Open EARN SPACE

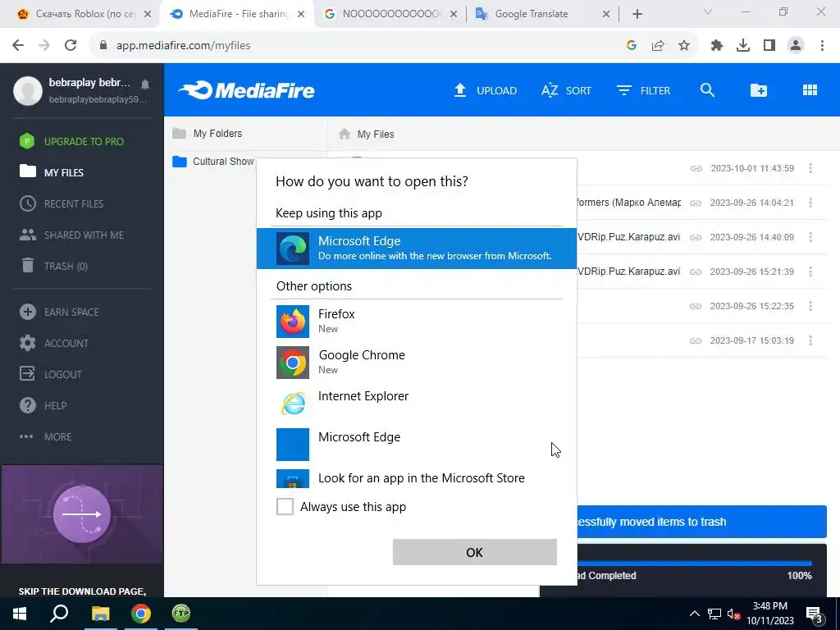pos(59,312)
